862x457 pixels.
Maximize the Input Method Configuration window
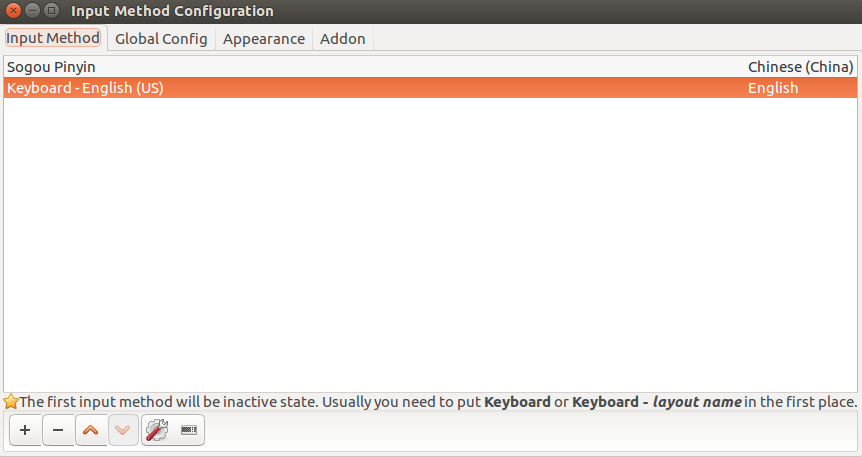[51, 10]
